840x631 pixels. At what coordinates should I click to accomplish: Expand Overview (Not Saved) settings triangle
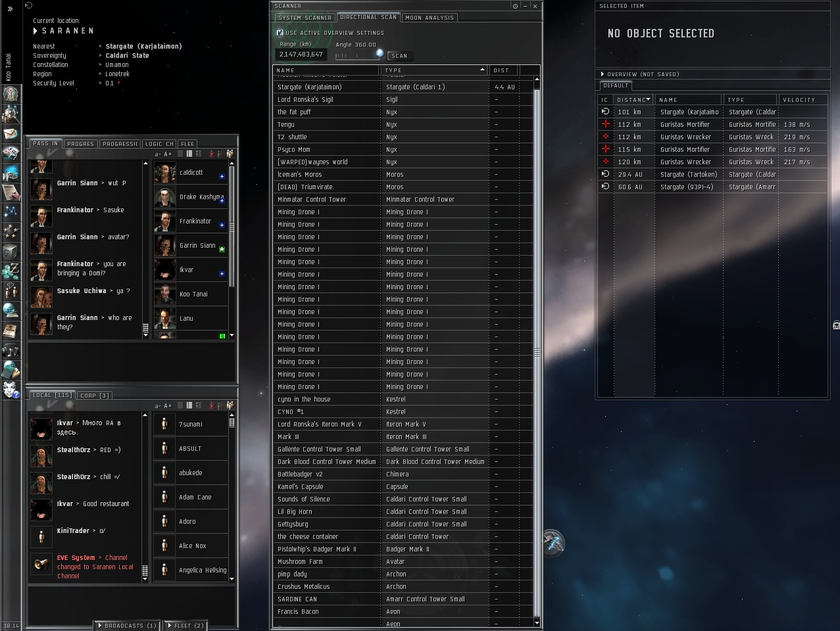[603, 74]
